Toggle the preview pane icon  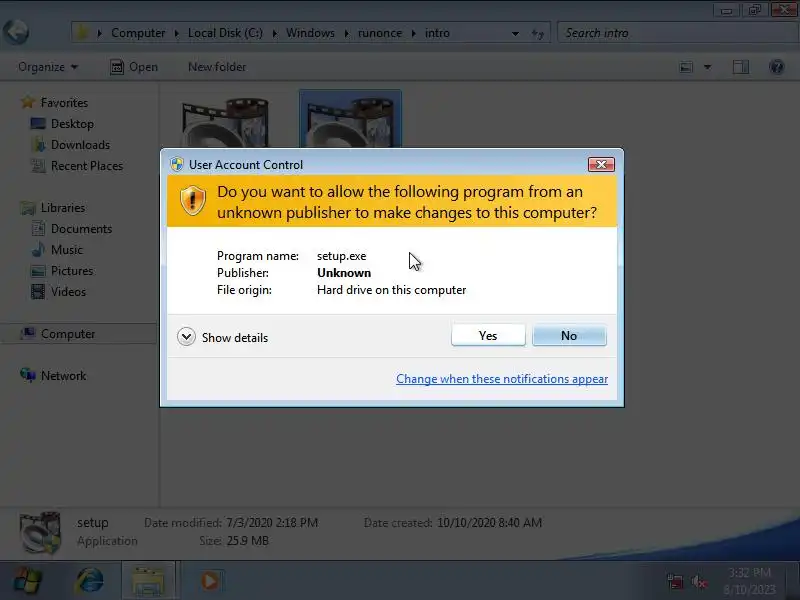point(740,67)
